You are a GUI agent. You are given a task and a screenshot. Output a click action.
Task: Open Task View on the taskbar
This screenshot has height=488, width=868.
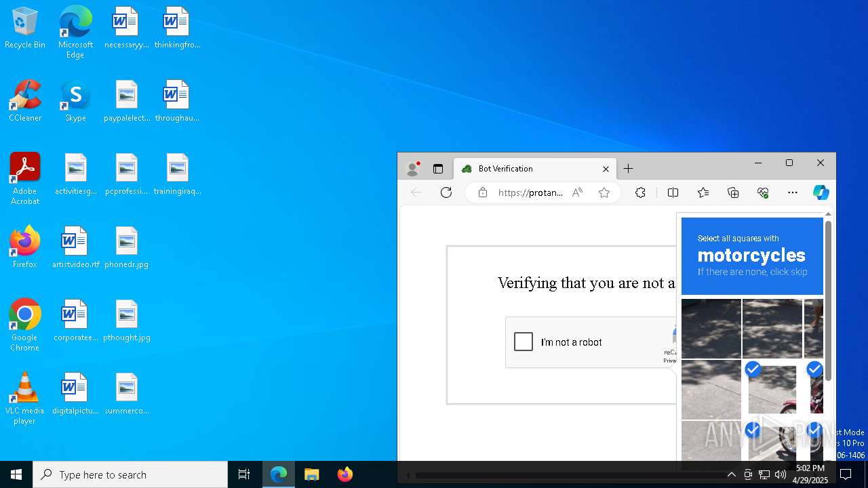point(244,474)
